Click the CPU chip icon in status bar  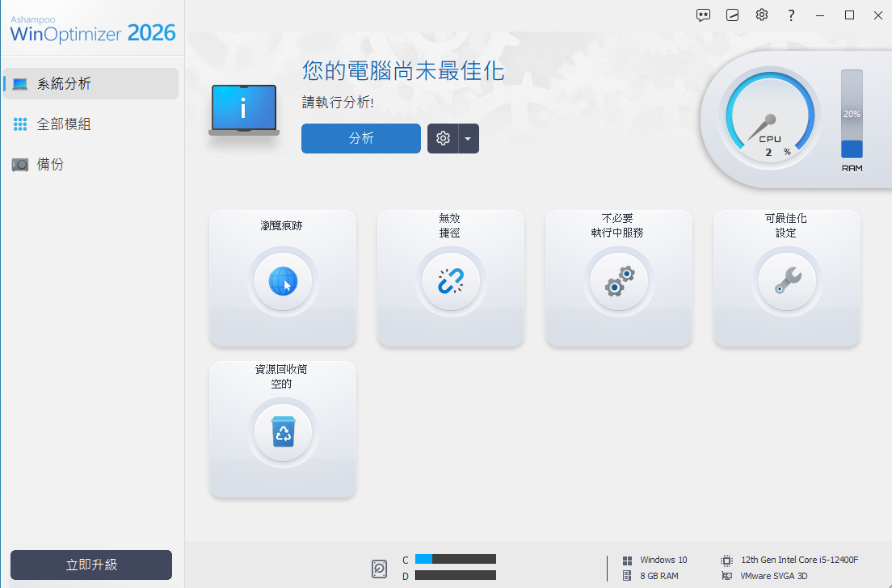[x=726, y=561]
